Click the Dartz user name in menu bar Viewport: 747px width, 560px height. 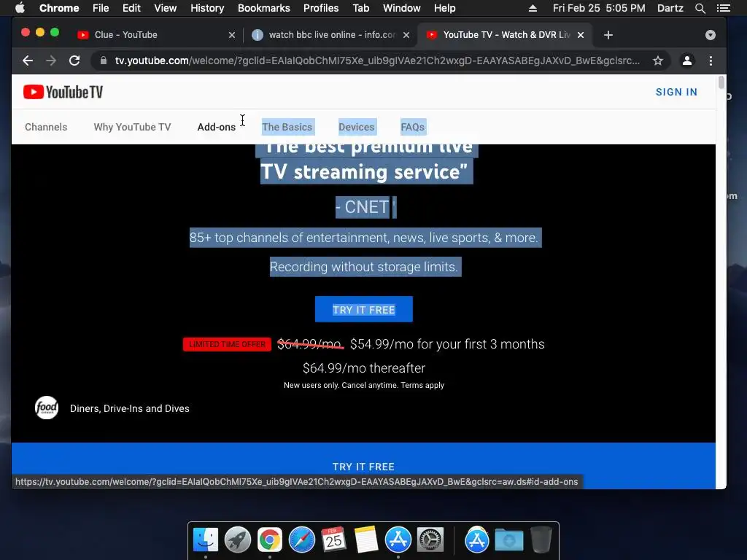click(670, 8)
